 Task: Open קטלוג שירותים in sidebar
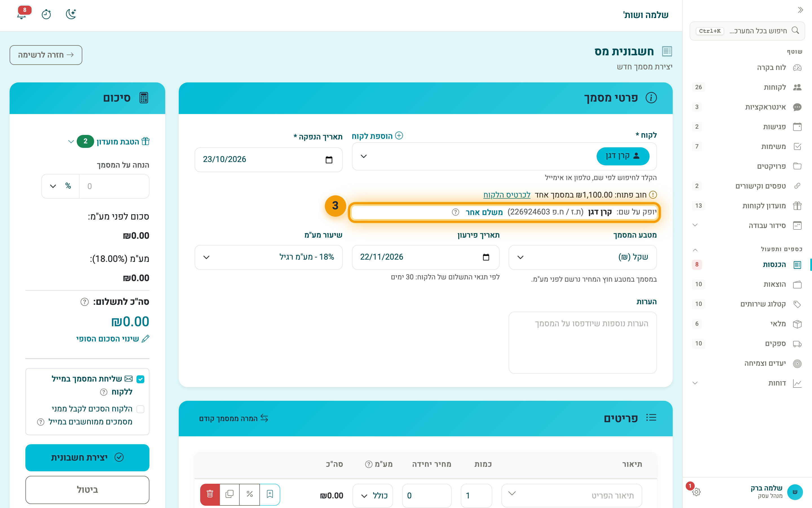click(747, 304)
